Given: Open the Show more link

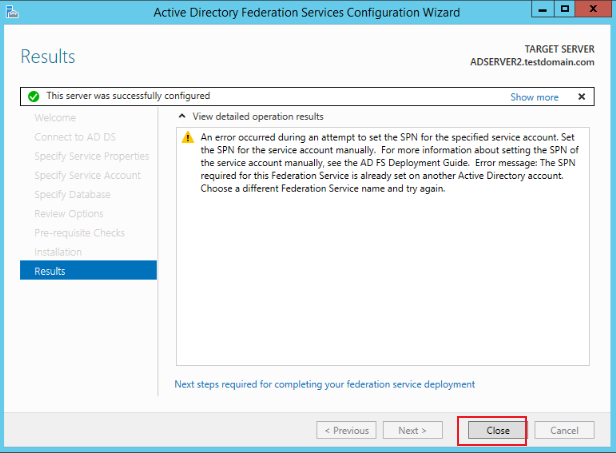Looking at the screenshot, I should (534, 97).
